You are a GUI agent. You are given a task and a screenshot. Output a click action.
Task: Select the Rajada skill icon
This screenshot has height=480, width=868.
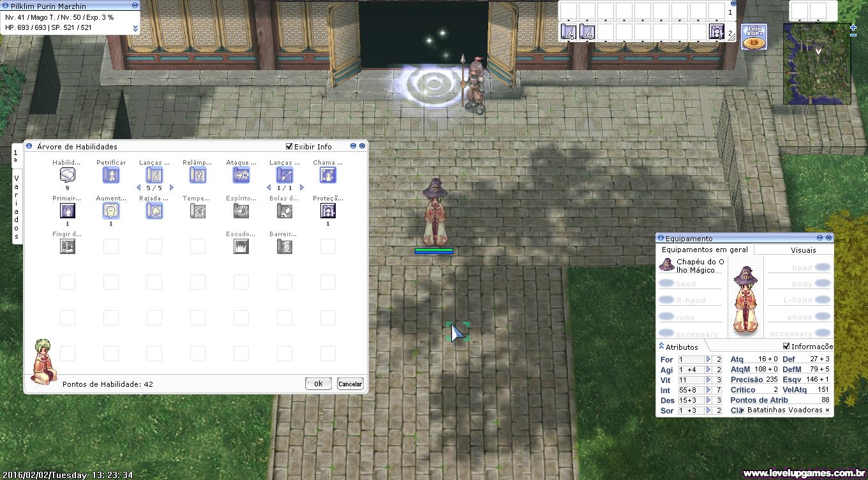click(154, 211)
